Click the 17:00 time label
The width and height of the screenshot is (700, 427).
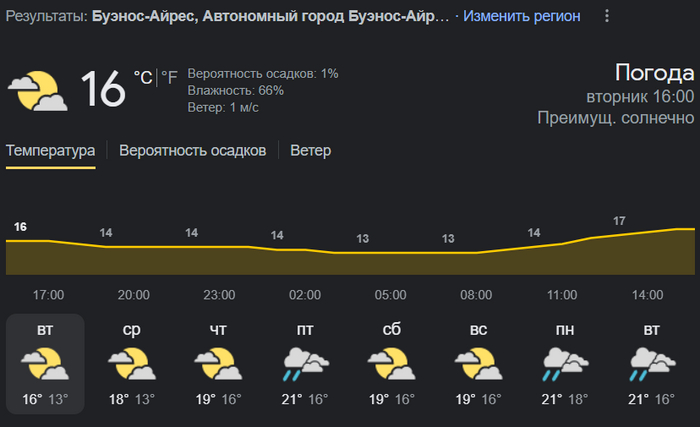pos(48,295)
